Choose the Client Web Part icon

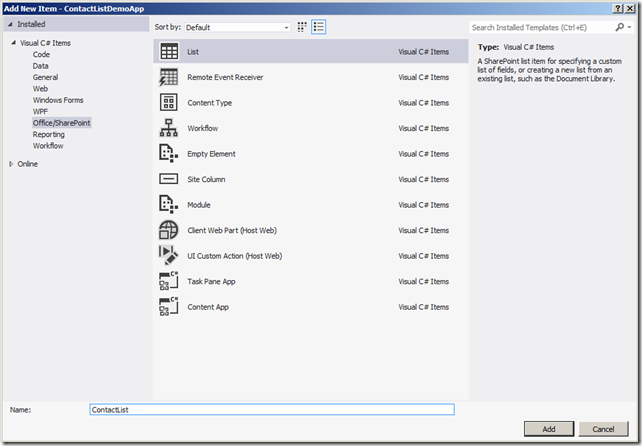(168, 230)
